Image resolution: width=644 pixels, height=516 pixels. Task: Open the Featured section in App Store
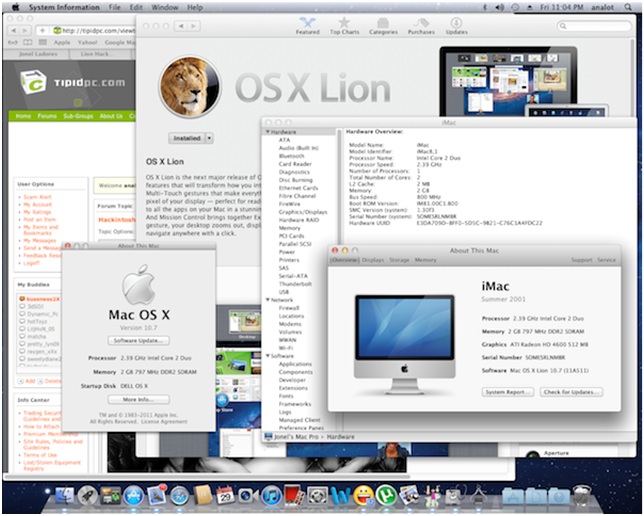click(x=307, y=26)
